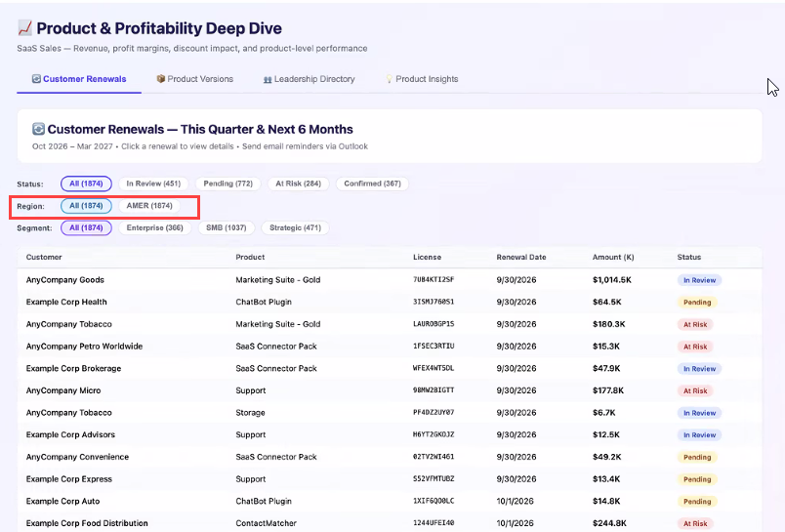Click license code LAUROBGP1S
The width and height of the screenshot is (785, 532).
(x=434, y=324)
